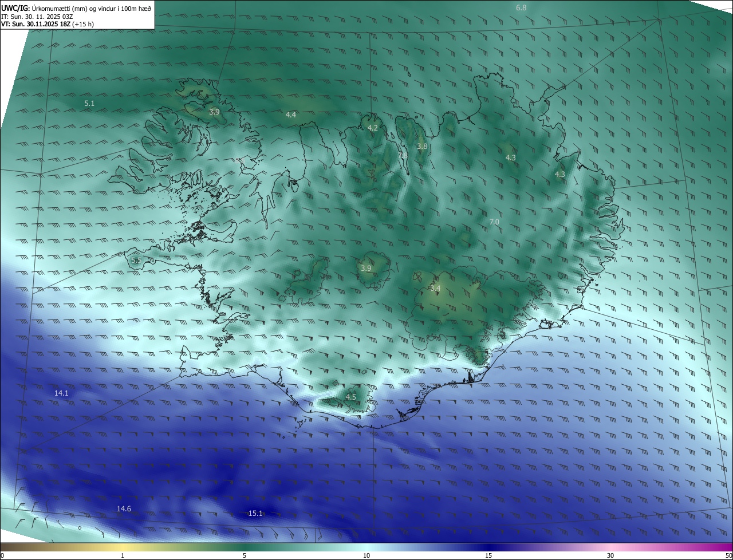The image size is (733, 560).
Task: Click the 15 tick label on colour bar
Action: pos(488,555)
